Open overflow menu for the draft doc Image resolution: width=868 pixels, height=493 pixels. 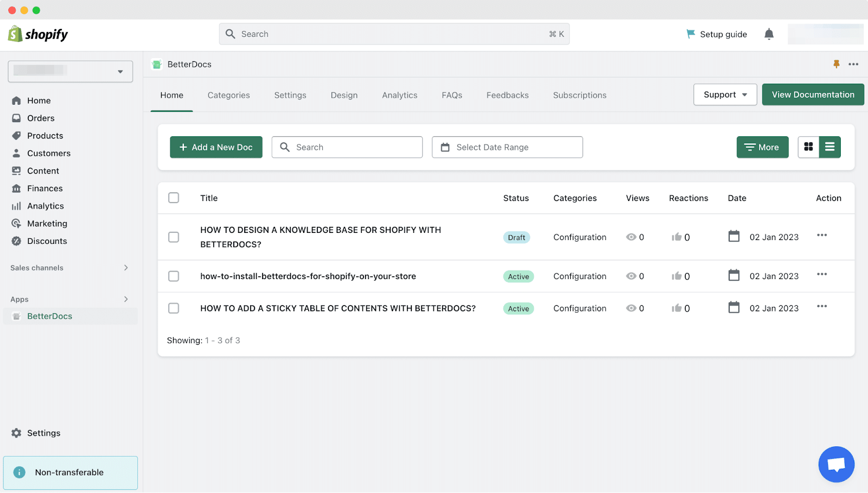pos(822,235)
